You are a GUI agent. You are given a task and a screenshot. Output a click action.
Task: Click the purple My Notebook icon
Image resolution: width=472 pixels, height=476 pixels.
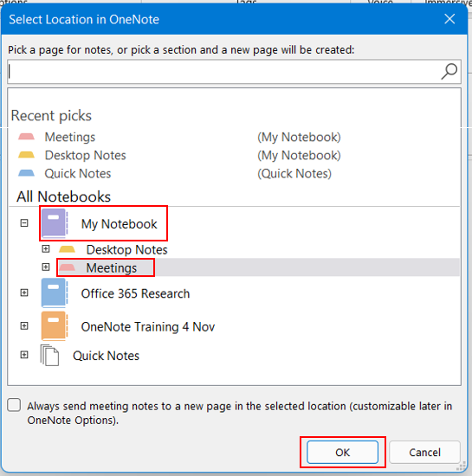click(x=54, y=223)
